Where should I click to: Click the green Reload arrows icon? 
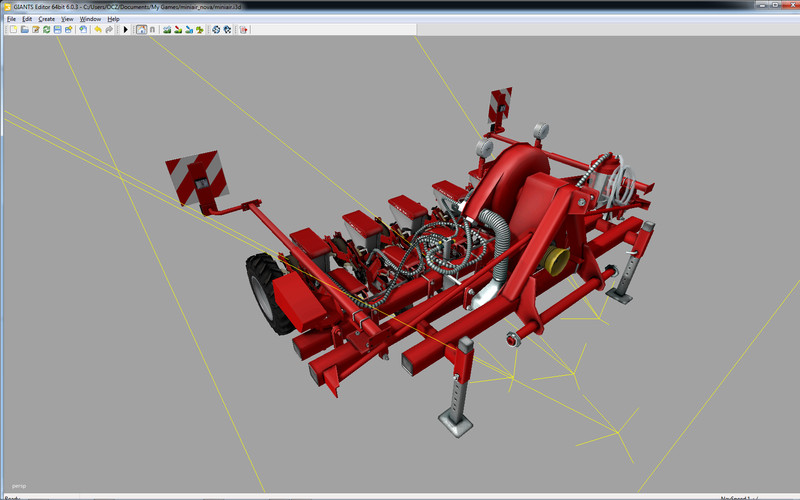pos(46,30)
